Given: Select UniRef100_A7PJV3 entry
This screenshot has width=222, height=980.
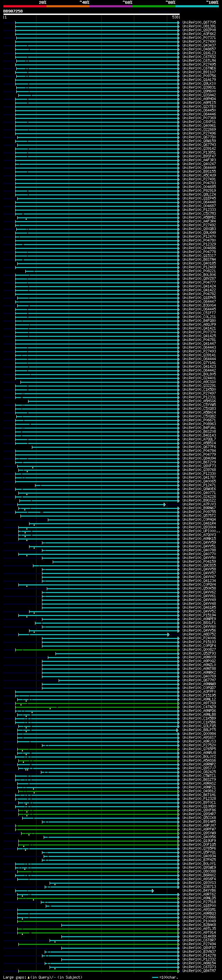Looking at the screenshot, I should 199,504.
